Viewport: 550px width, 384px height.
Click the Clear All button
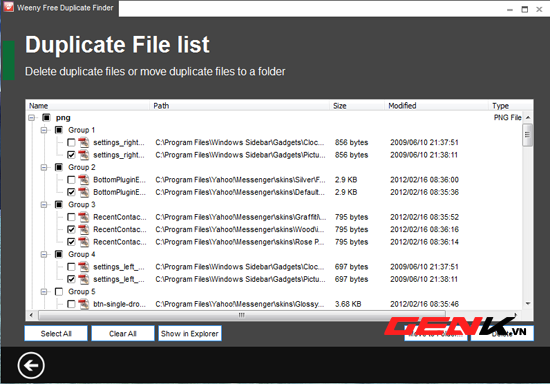click(123, 334)
